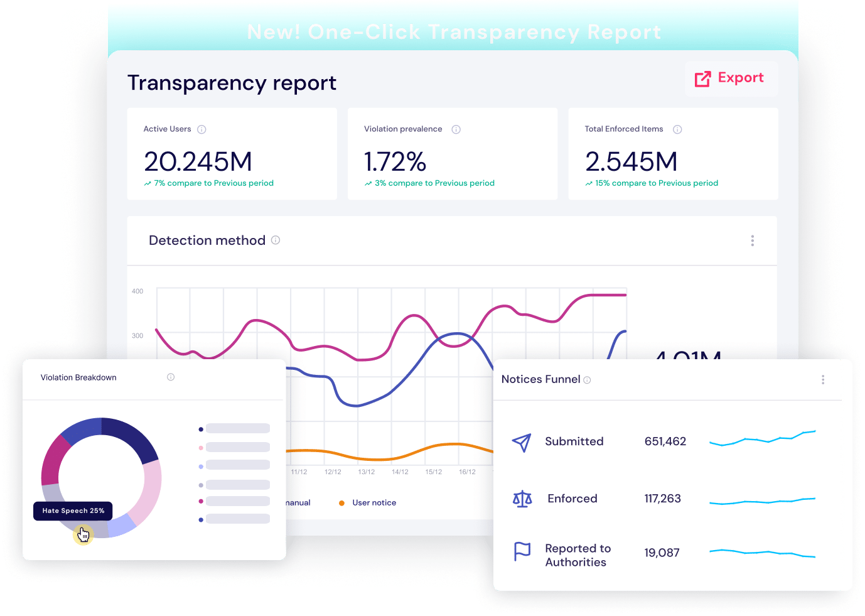
Task: Click the Export button
Action: point(731,78)
